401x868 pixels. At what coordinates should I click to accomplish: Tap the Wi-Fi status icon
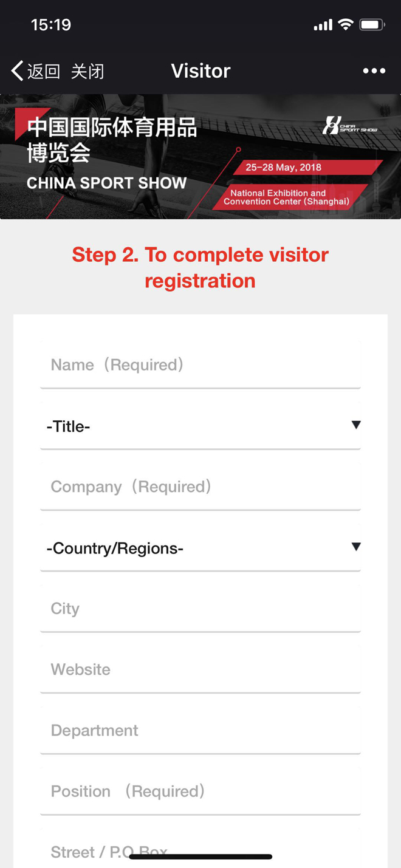tap(346, 25)
